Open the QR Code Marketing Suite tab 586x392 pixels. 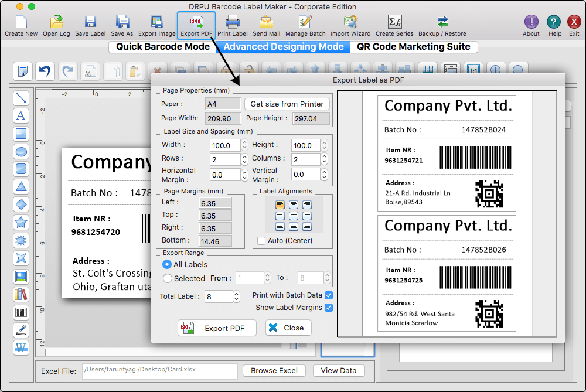click(414, 47)
